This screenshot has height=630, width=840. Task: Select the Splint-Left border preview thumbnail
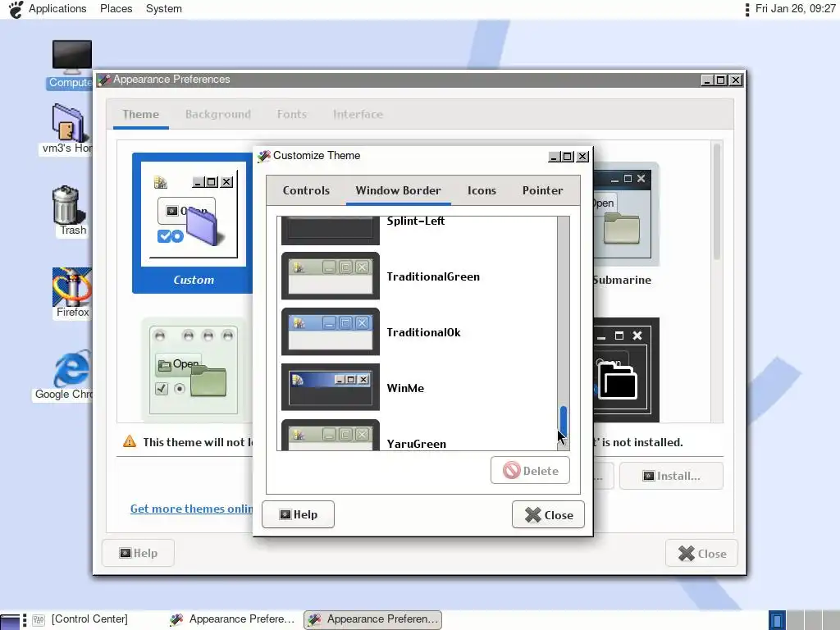pos(331,231)
